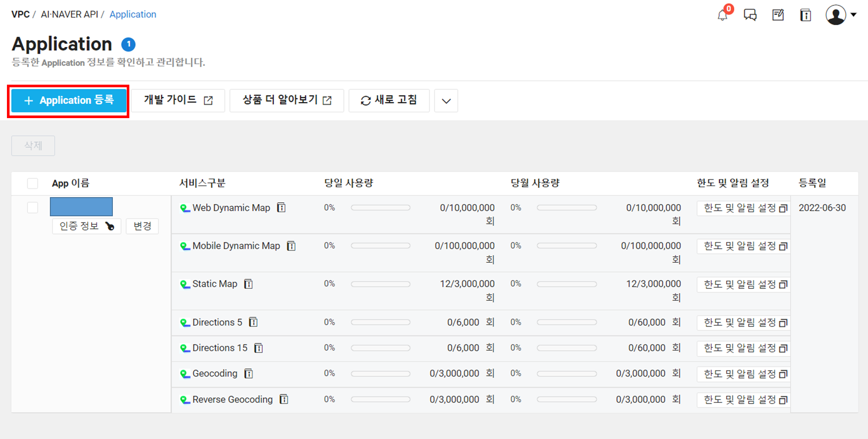
Task: Open info icon next to Geocoding
Action: pyautogui.click(x=249, y=373)
